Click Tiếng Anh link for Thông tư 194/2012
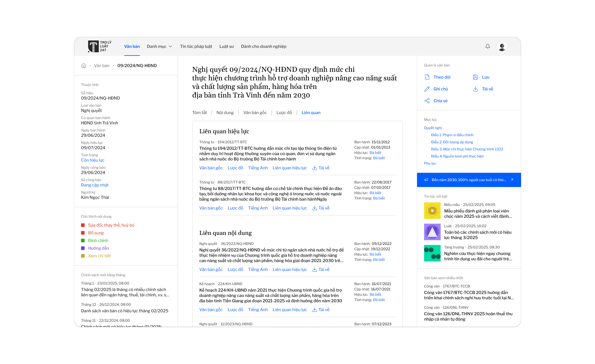Image resolution: width=595 pixels, height=364 pixels. [258, 168]
